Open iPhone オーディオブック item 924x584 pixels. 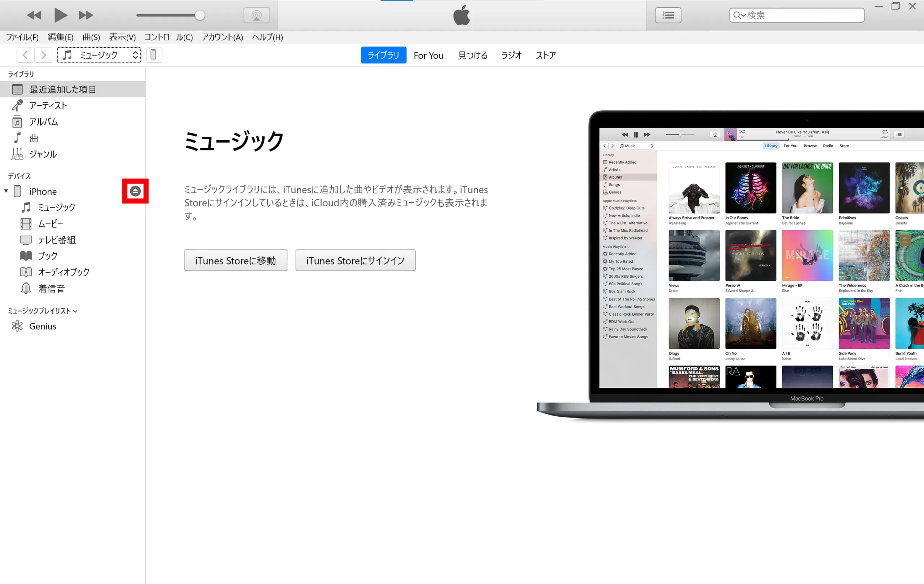click(x=26, y=272)
